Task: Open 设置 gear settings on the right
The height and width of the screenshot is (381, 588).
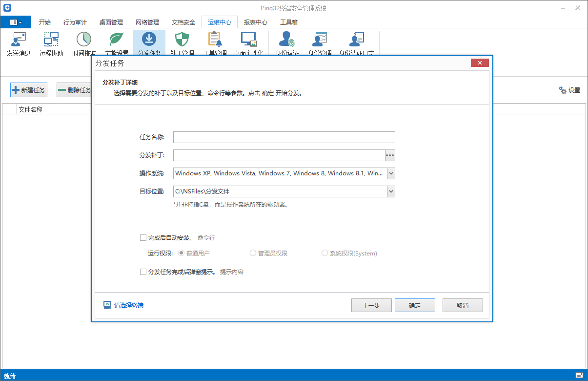Action: click(x=569, y=90)
